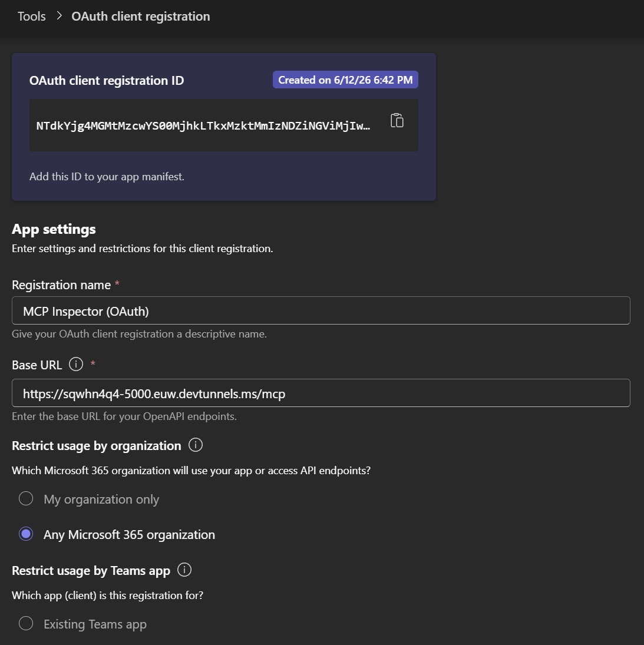Focus the Base URL input field
The height and width of the screenshot is (645, 644).
click(x=321, y=393)
